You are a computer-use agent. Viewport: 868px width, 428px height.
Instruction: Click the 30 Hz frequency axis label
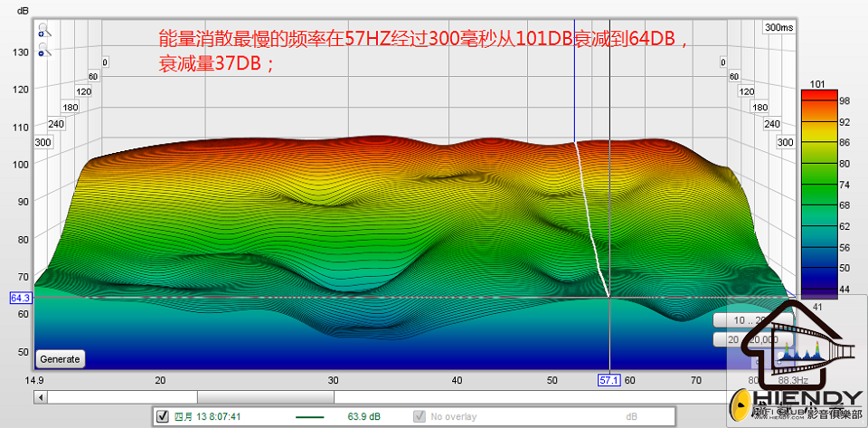pyautogui.click(x=333, y=380)
